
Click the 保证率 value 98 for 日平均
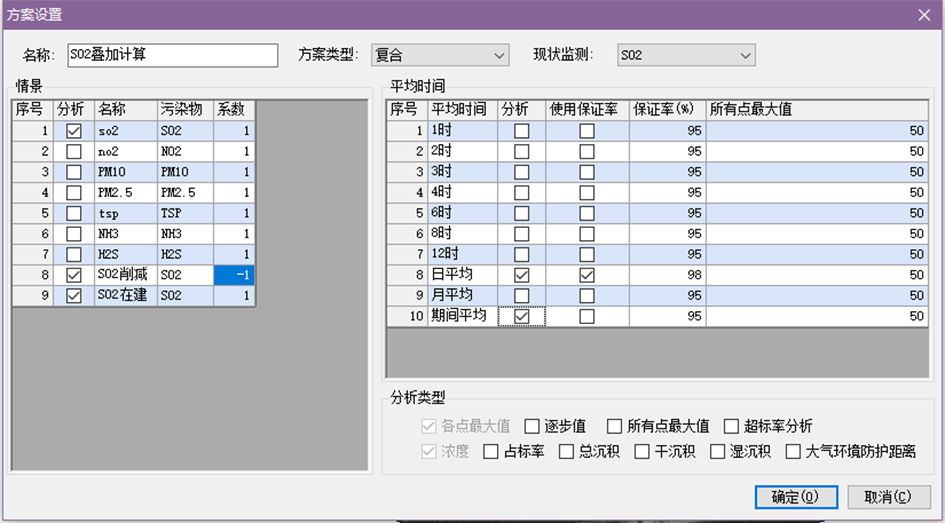click(x=667, y=275)
